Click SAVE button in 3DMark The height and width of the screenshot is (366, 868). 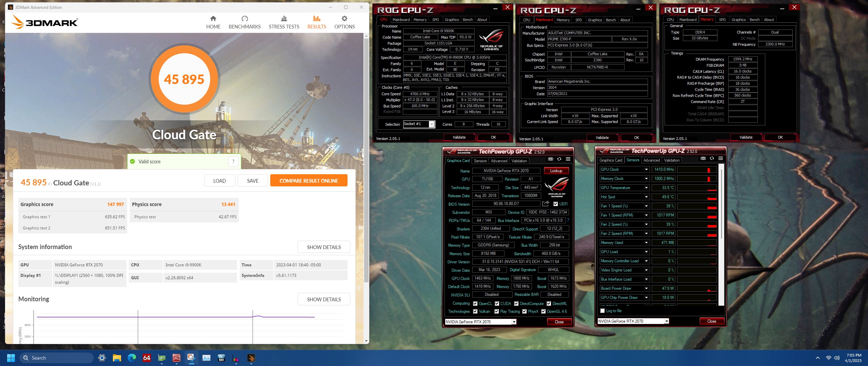[x=253, y=181]
